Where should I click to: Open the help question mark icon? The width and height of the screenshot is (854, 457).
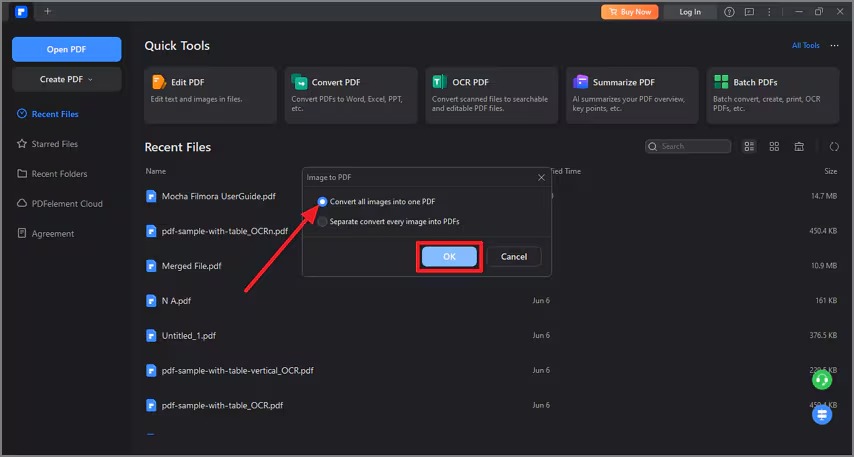tap(729, 12)
